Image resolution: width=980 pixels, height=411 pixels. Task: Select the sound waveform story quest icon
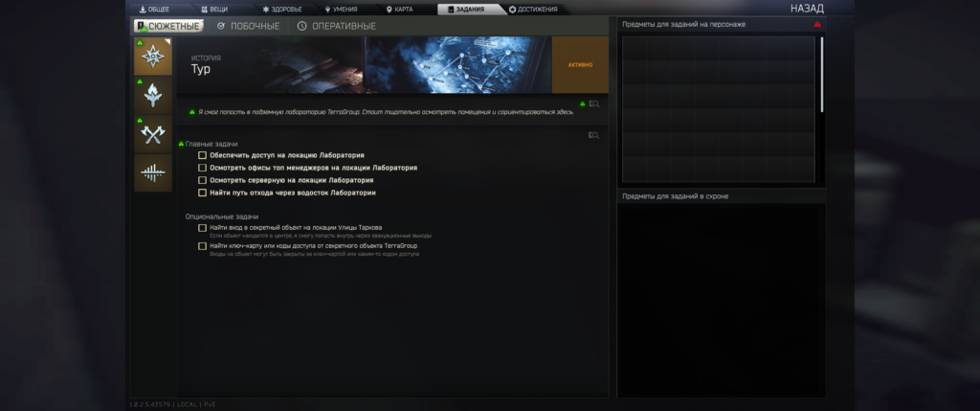pos(152,172)
